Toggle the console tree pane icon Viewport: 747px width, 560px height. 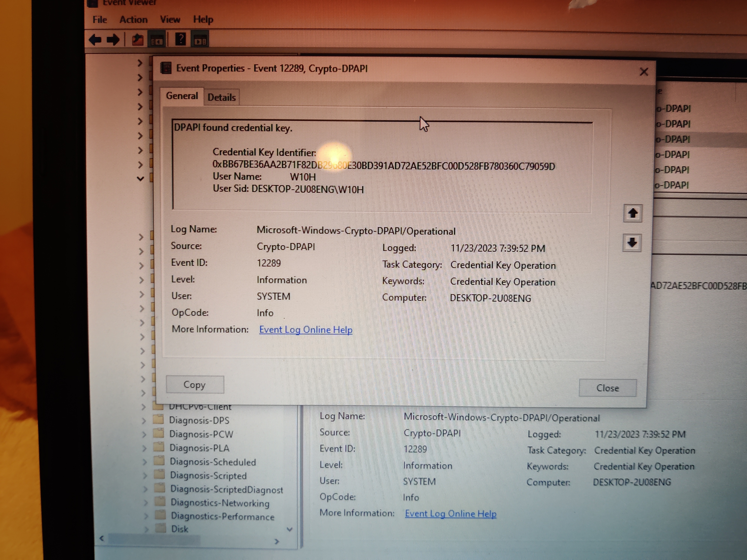(x=157, y=40)
